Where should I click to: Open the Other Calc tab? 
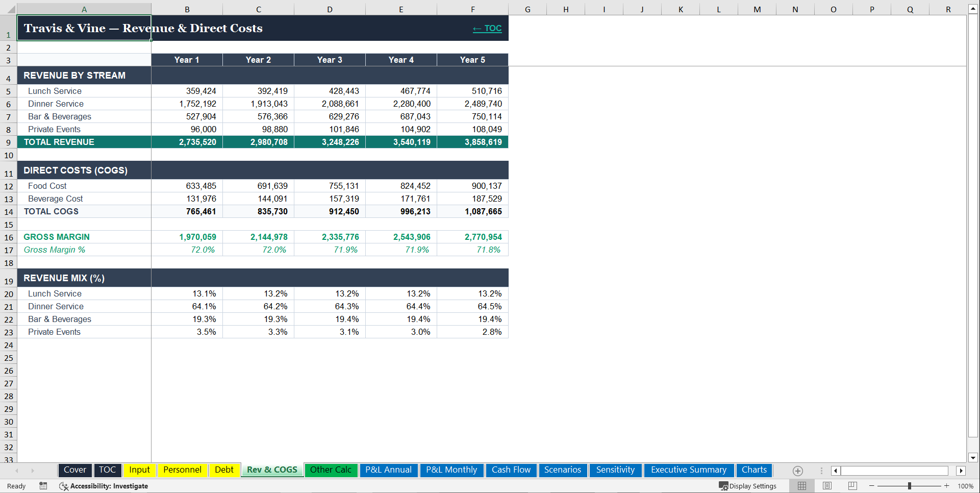[x=331, y=470]
